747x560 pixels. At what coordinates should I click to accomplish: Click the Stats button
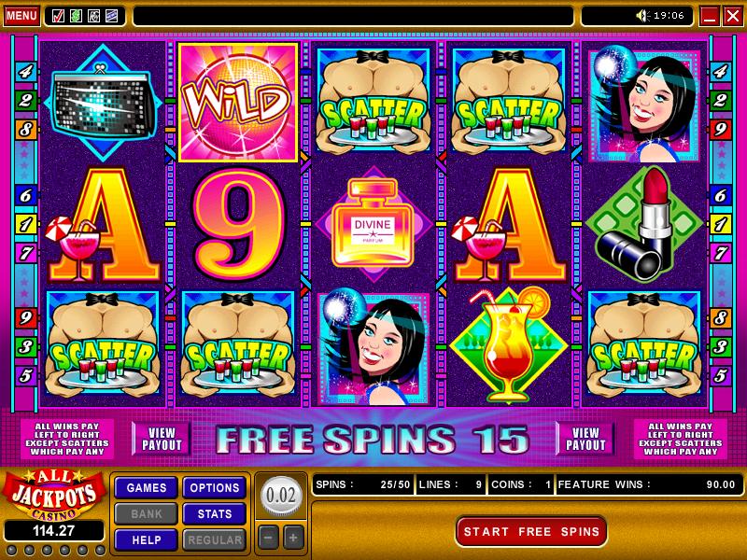point(215,514)
